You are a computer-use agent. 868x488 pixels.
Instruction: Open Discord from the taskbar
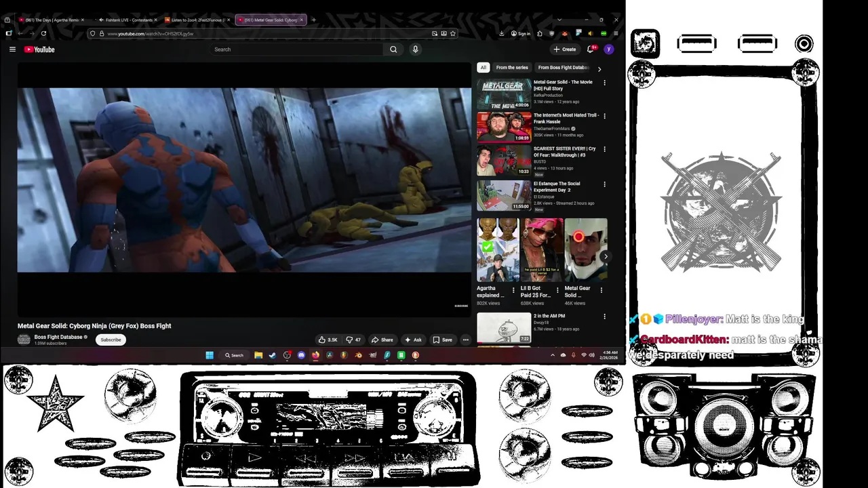point(301,355)
